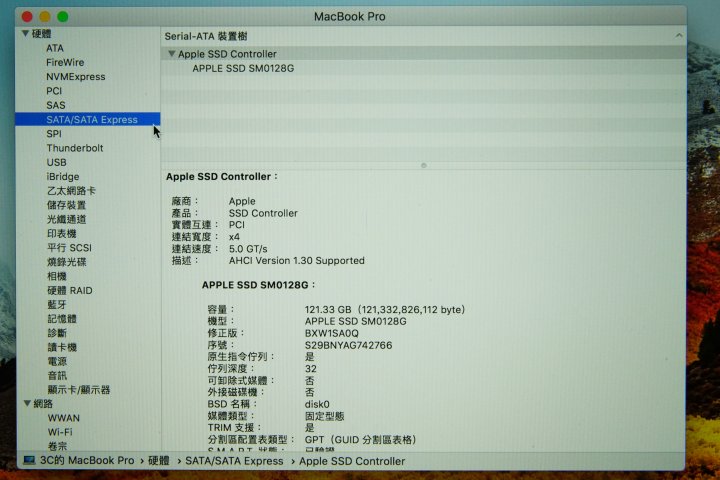Viewport: 720px width, 480px height.
Task: Select 印表機 printers item
Action: pyautogui.click(x=62, y=233)
